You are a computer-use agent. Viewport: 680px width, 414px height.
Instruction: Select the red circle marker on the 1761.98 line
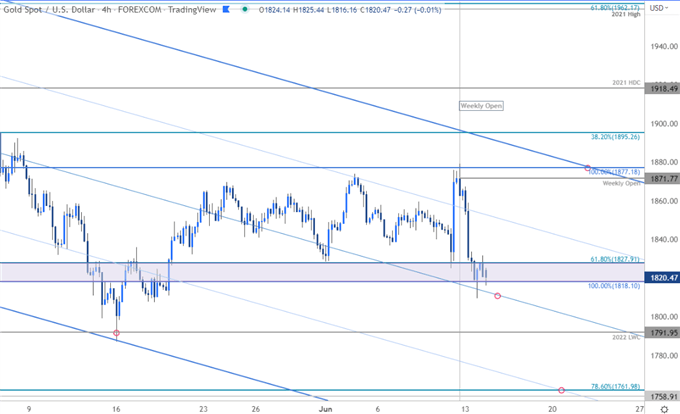pos(562,390)
